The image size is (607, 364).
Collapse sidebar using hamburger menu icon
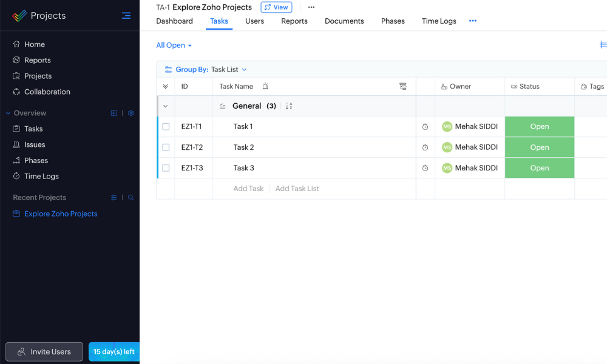click(126, 16)
